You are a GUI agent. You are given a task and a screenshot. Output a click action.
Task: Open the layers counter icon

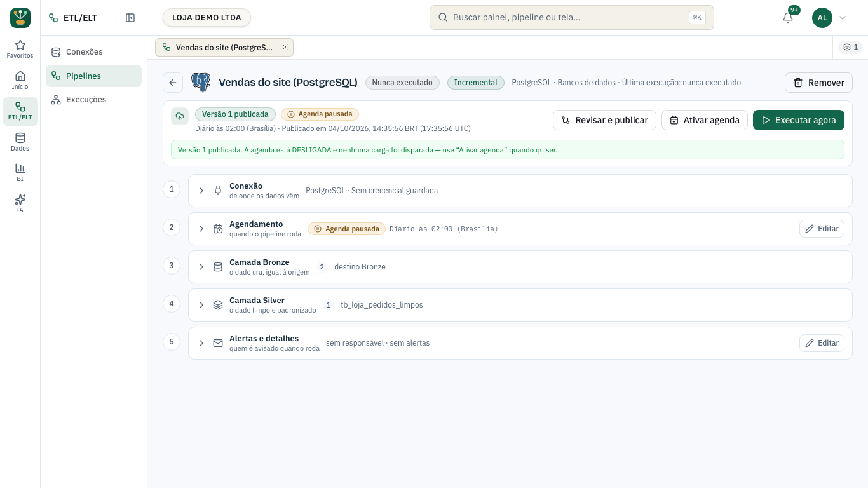pyautogui.click(x=850, y=47)
